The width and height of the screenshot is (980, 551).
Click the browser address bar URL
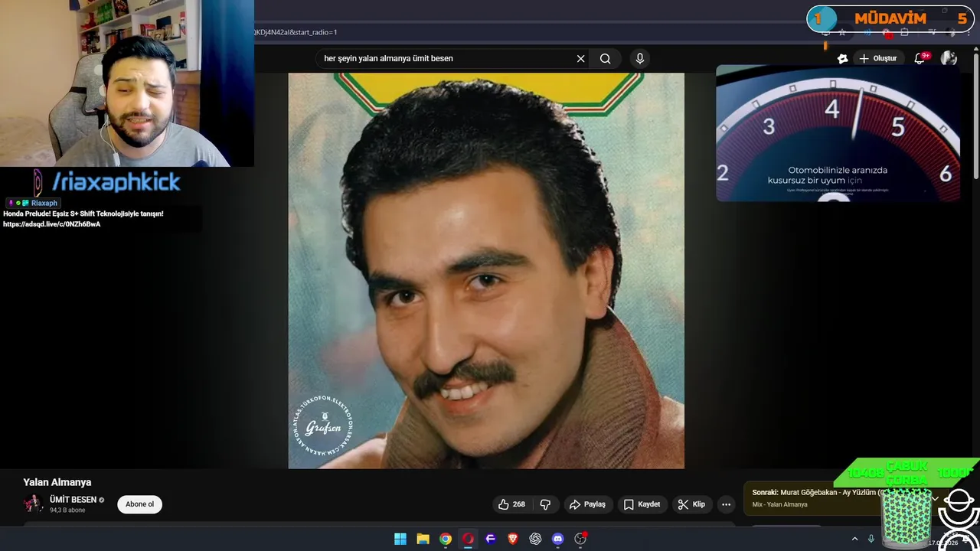tap(296, 32)
